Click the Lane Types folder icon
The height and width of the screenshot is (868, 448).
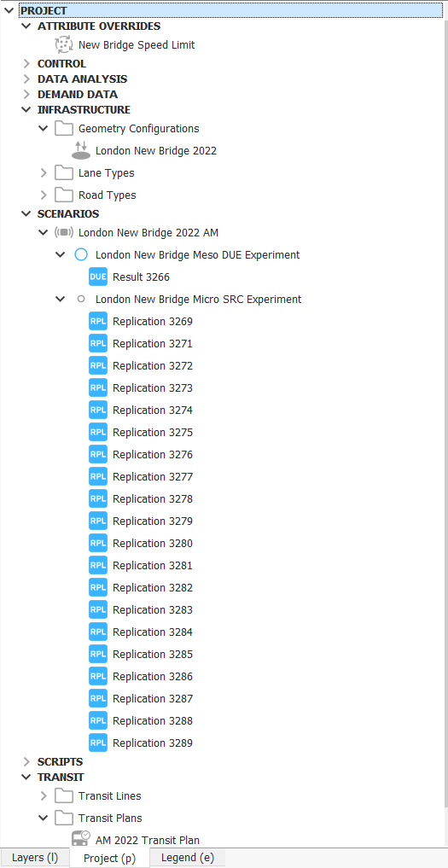pyautogui.click(x=64, y=173)
